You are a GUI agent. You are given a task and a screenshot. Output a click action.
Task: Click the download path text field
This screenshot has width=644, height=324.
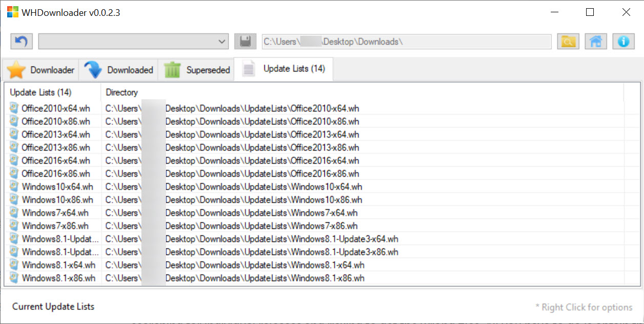[x=407, y=41]
